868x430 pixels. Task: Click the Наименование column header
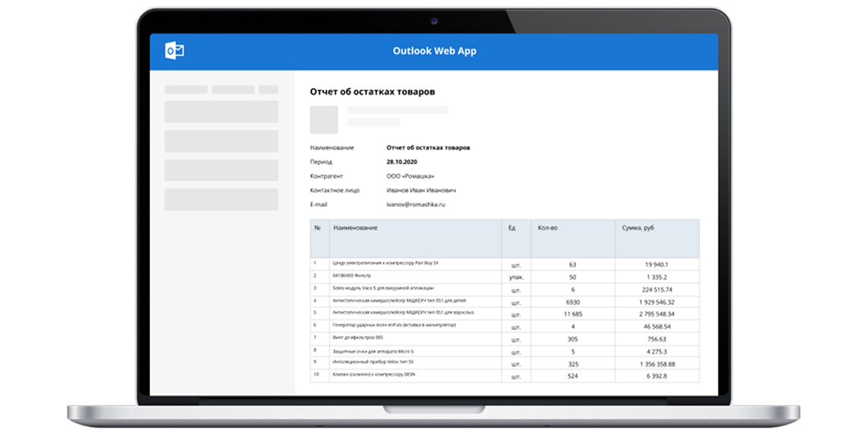point(355,228)
